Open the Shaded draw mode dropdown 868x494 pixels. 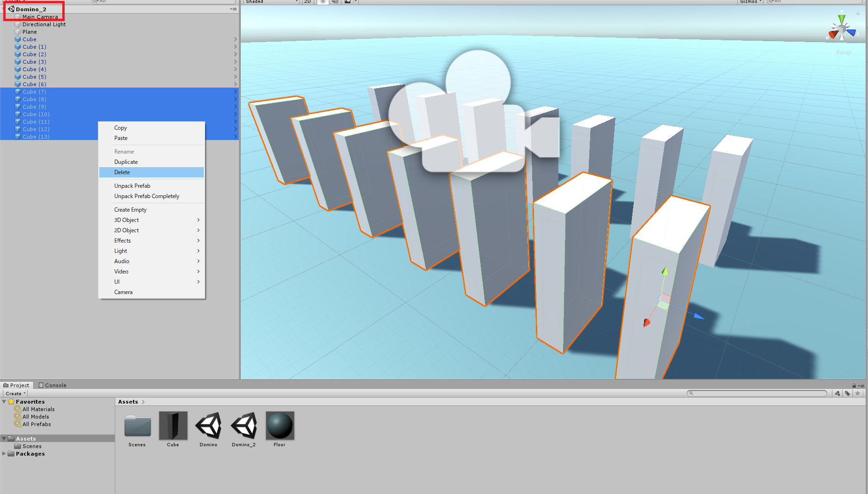pyautogui.click(x=271, y=2)
